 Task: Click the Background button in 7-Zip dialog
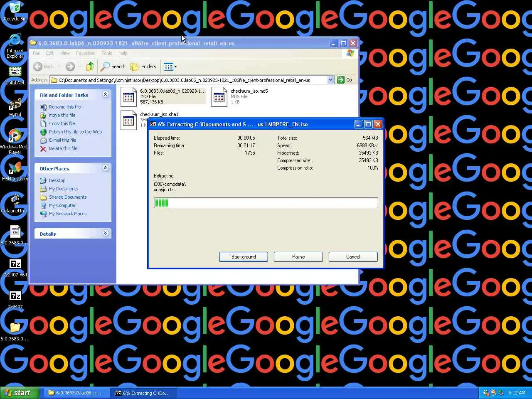[x=244, y=257]
